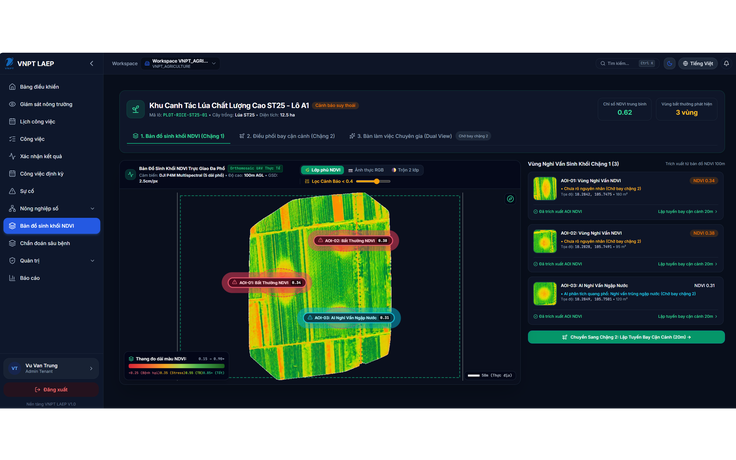Viewport: 736px width, 460px height.
Task: Click the Chẩn đoán sâu bệnh icon
Action: pyautogui.click(x=12, y=243)
